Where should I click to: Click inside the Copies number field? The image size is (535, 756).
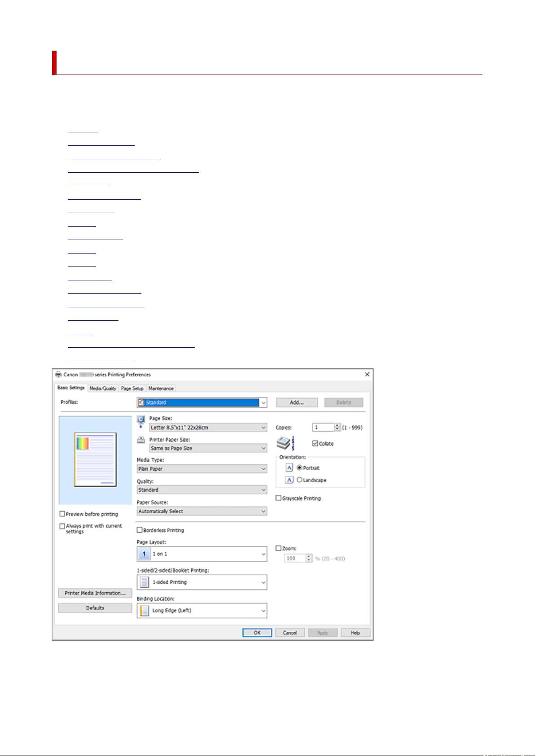(324, 427)
